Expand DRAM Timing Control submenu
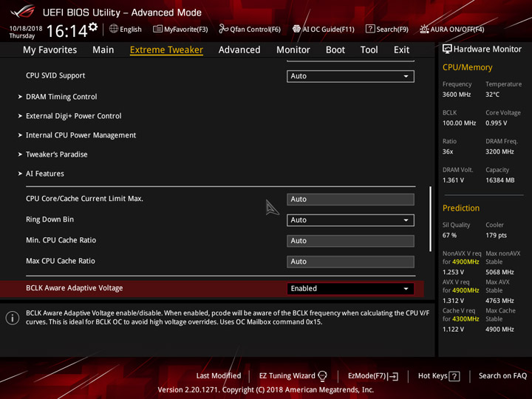 click(x=61, y=97)
